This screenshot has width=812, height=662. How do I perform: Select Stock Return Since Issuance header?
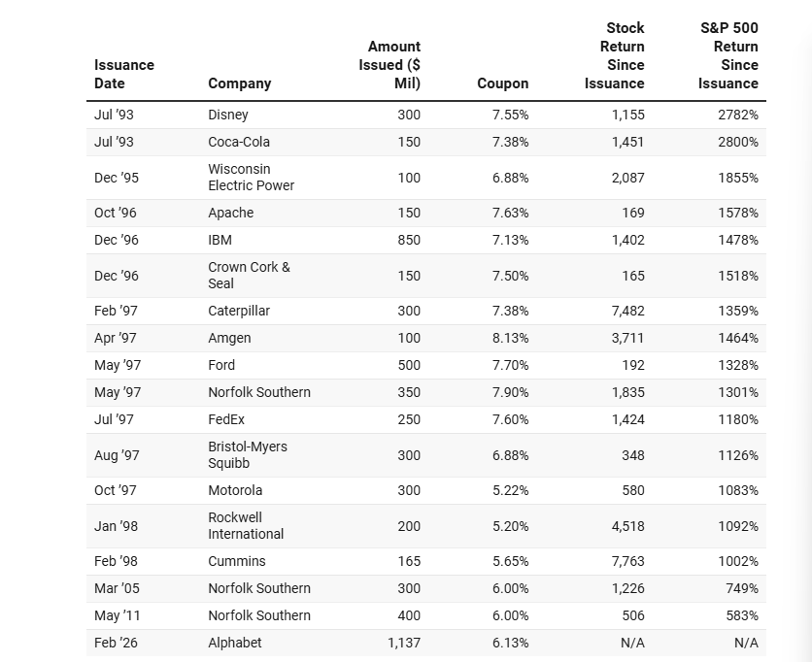point(614,56)
